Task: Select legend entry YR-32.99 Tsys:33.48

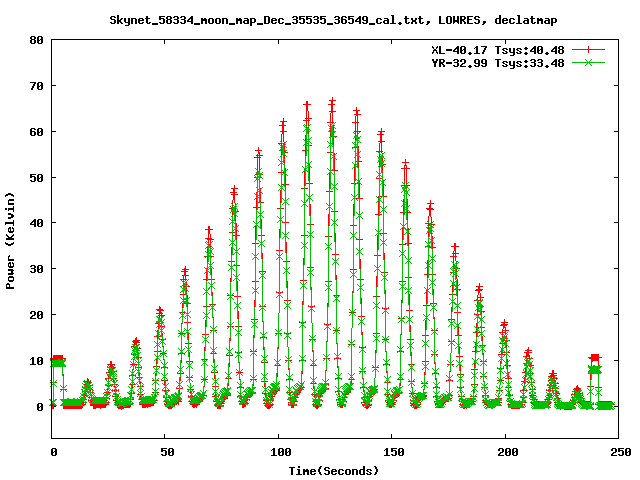Action: coord(498,63)
